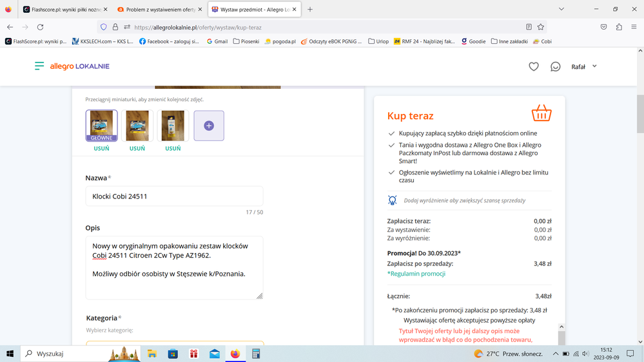Open the FlashScore.pl bookmark
This screenshot has width=644, height=362.
point(35,41)
